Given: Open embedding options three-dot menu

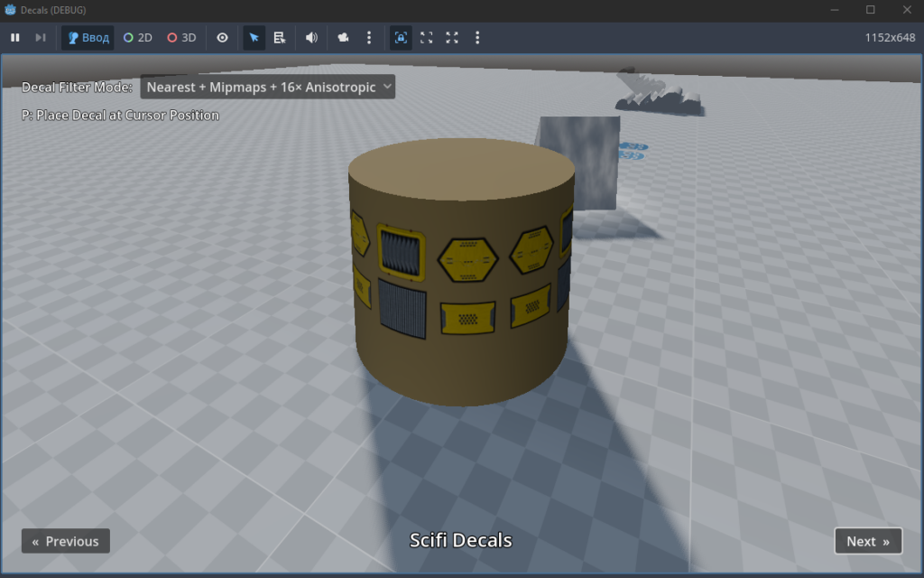Looking at the screenshot, I should pos(477,38).
